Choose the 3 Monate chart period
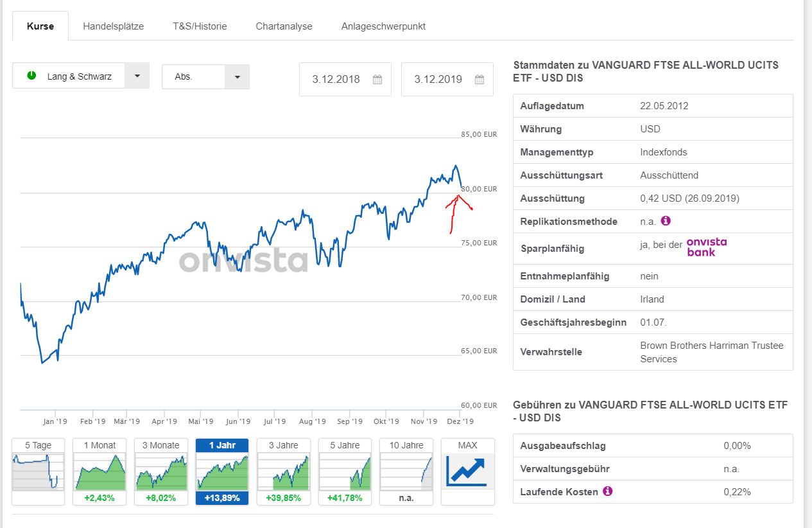 pyautogui.click(x=160, y=471)
